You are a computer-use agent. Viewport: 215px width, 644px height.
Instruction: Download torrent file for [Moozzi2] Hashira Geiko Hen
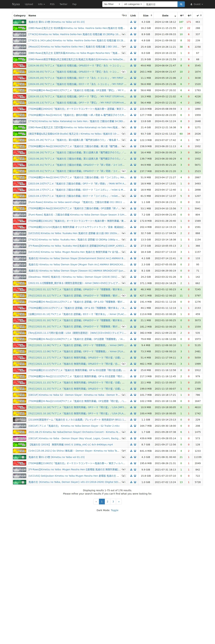(131, 47)
